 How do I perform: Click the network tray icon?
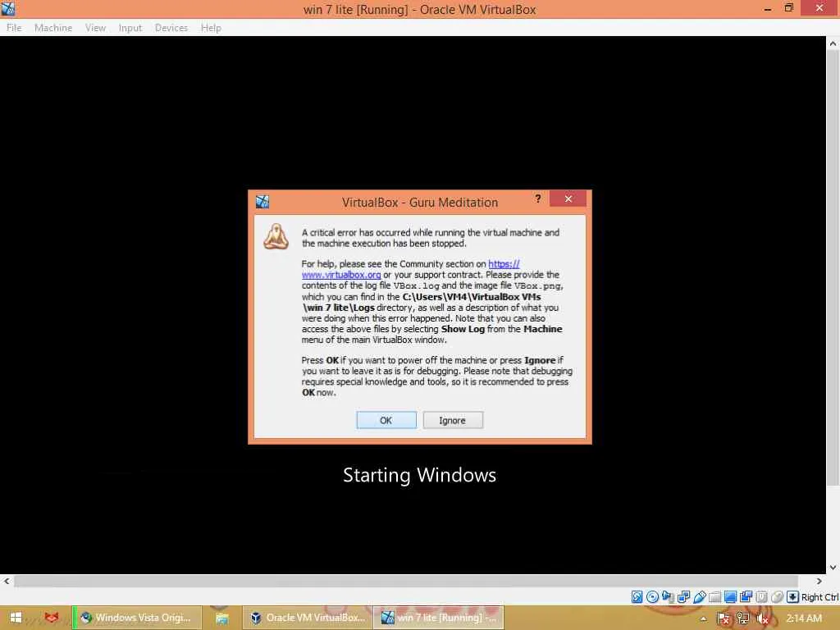coord(743,619)
